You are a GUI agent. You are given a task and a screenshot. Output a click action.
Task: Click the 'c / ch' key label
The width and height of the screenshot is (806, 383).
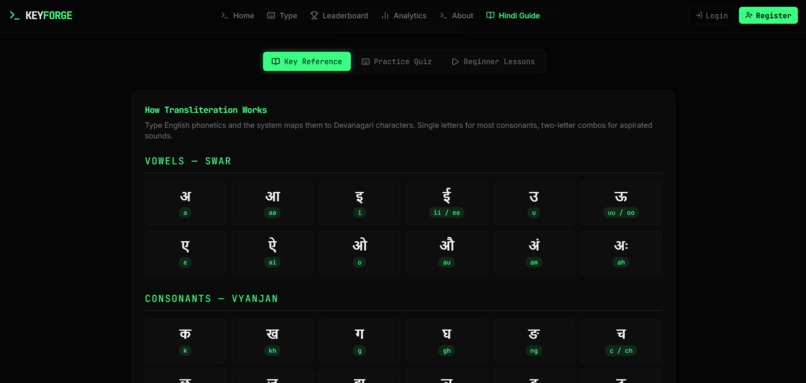tap(621, 351)
